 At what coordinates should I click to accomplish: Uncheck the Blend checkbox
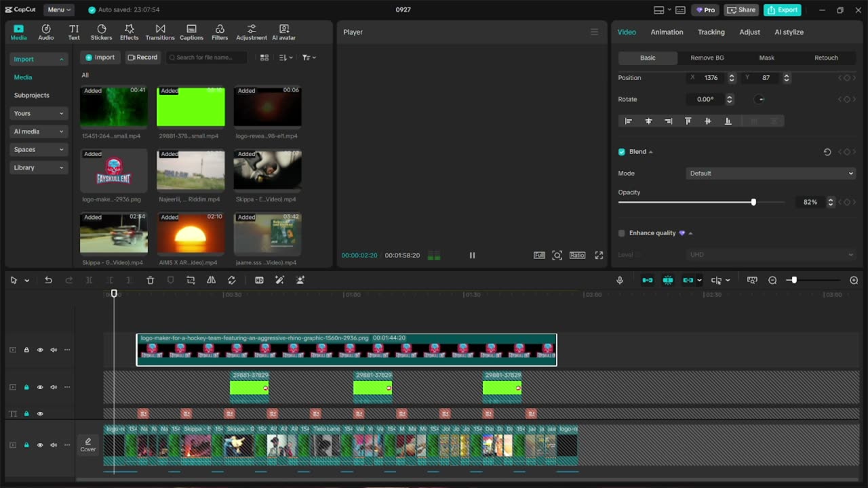(622, 152)
